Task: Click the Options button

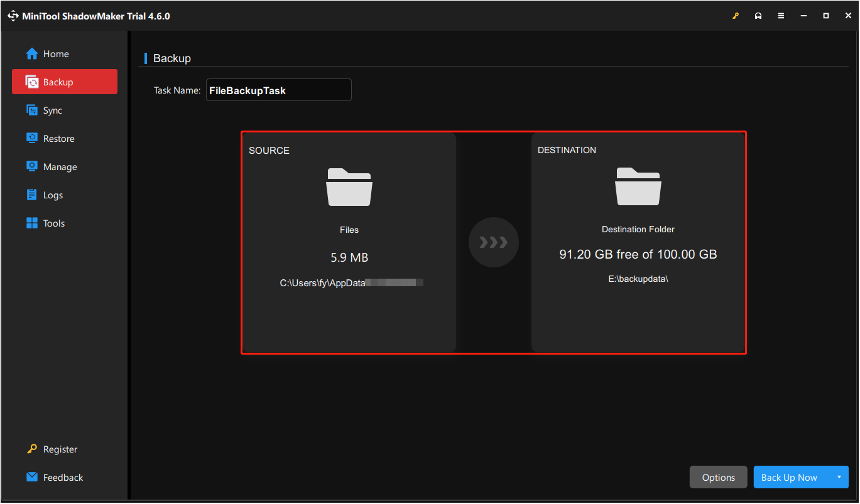Action: (x=718, y=477)
